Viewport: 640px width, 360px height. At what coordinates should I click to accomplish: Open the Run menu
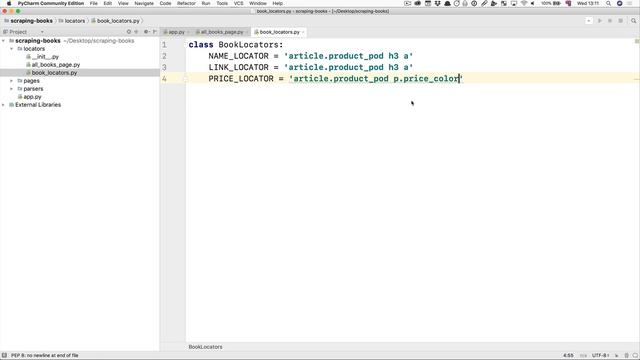click(206, 3)
